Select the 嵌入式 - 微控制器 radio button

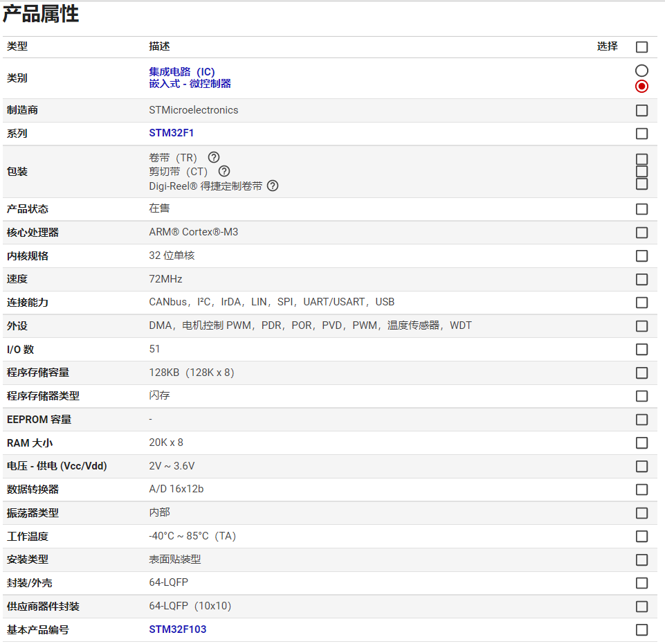[641, 86]
